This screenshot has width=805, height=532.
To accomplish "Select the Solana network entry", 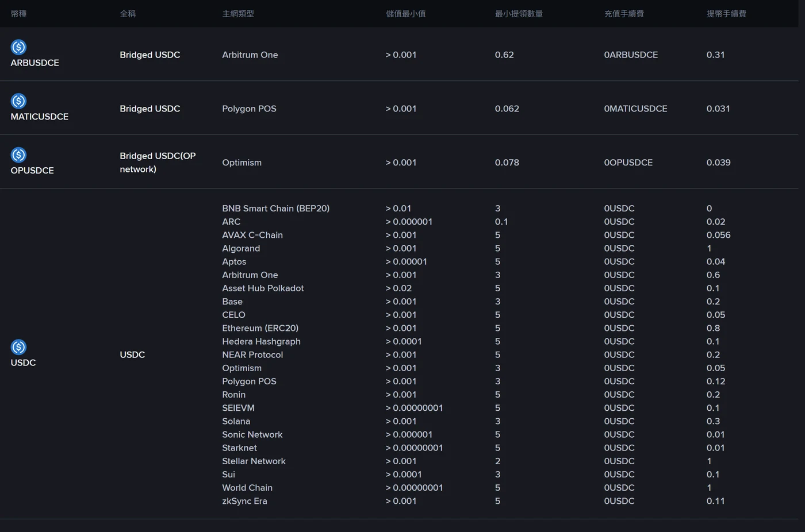I will [236, 421].
